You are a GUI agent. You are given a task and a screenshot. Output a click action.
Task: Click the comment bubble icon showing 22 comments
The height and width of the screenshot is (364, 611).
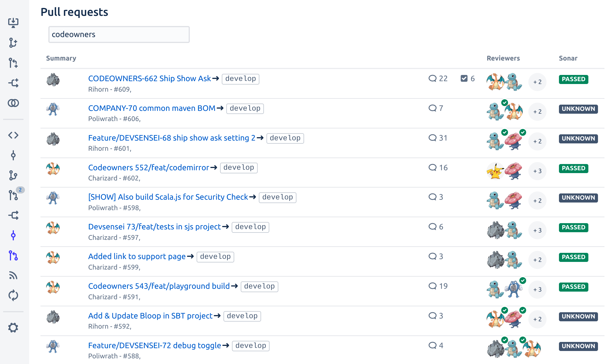click(x=433, y=78)
